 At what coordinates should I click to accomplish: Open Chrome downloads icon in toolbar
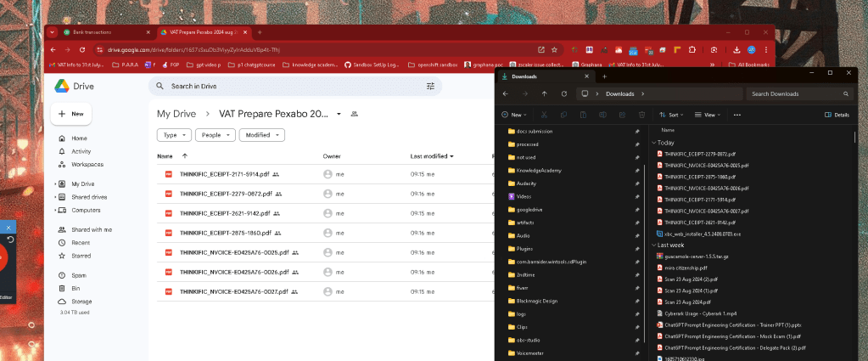coord(736,50)
